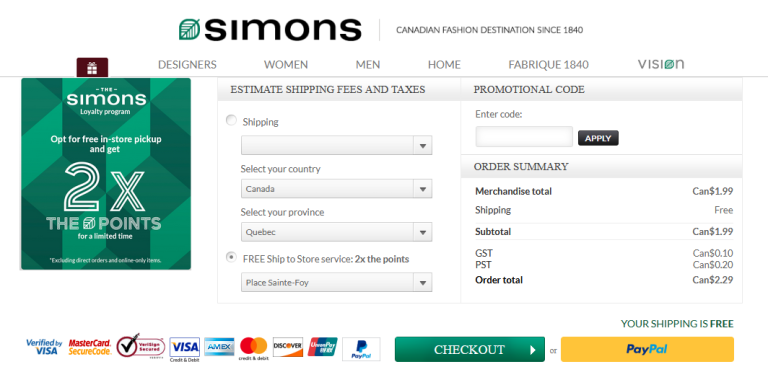768x385 pixels.
Task: Open the Quebec province dropdown
Action: pyautogui.click(x=336, y=232)
